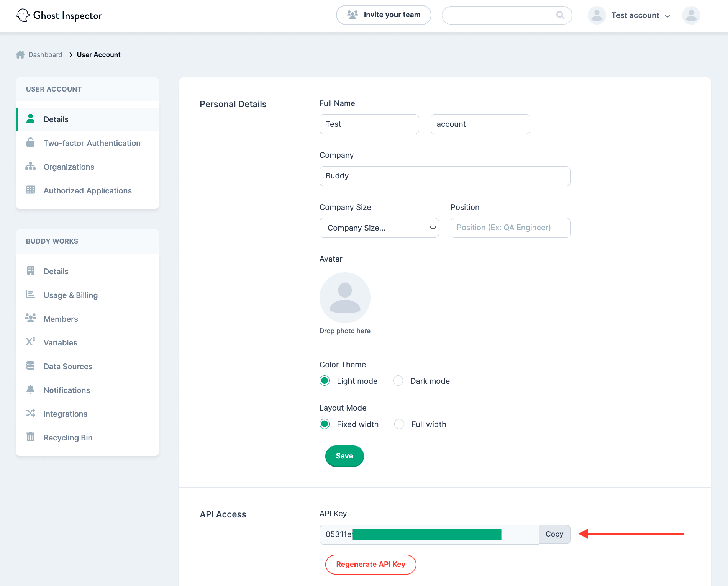This screenshot has height=586, width=728.
Task: Click the database icon for Data Sources
Action: (31, 366)
